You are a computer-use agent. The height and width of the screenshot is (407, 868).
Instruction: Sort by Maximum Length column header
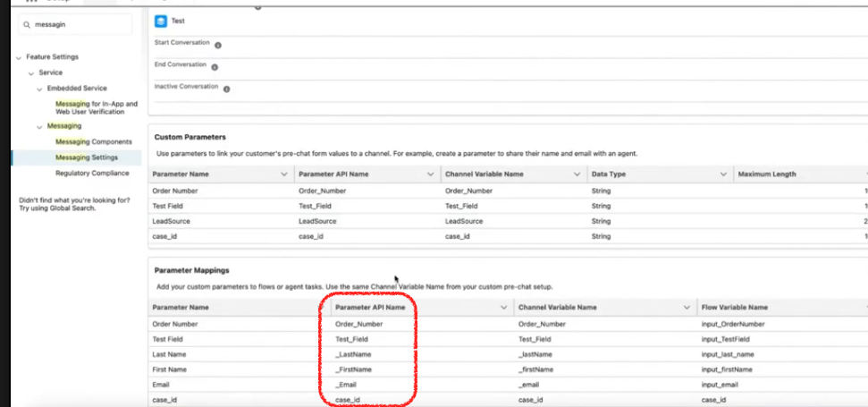767,174
